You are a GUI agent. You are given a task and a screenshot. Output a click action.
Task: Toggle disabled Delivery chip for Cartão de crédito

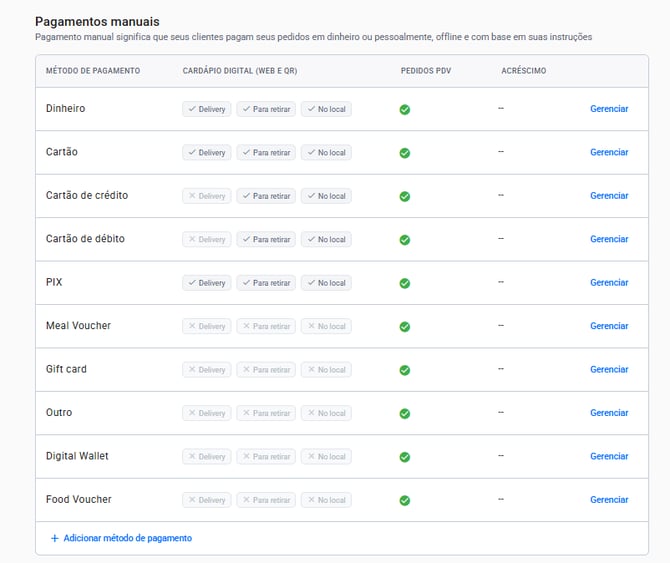[x=207, y=196]
